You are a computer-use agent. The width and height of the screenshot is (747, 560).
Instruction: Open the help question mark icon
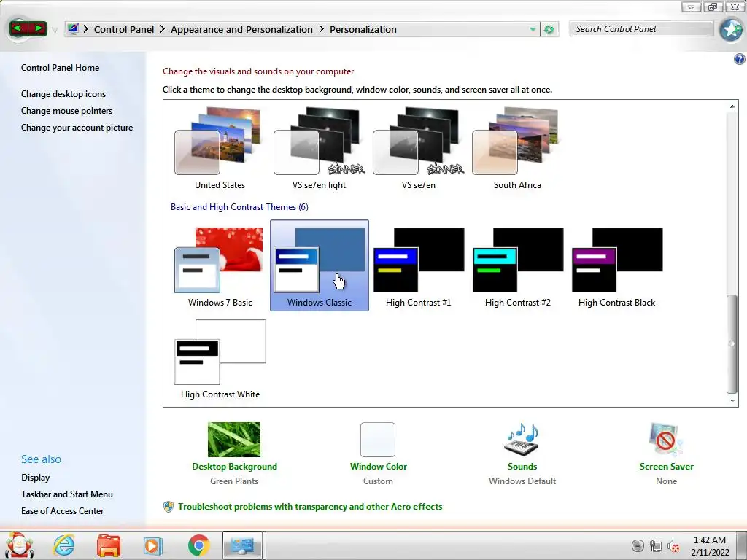[x=740, y=59]
